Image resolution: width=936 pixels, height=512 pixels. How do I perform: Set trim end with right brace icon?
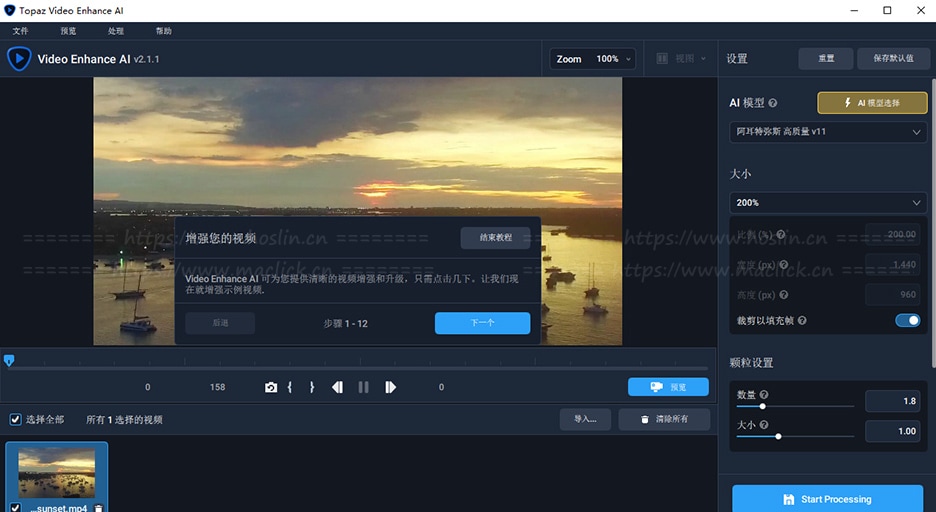[312, 387]
